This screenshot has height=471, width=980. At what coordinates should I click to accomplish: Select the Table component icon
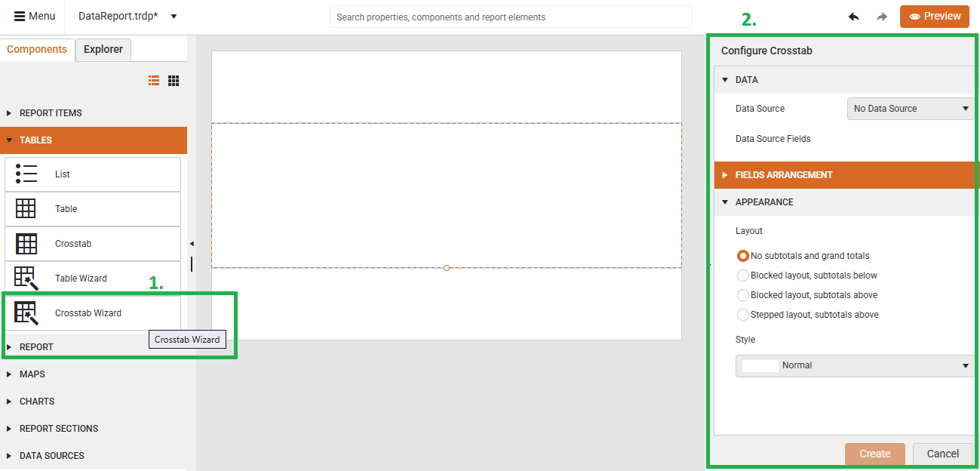26,209
